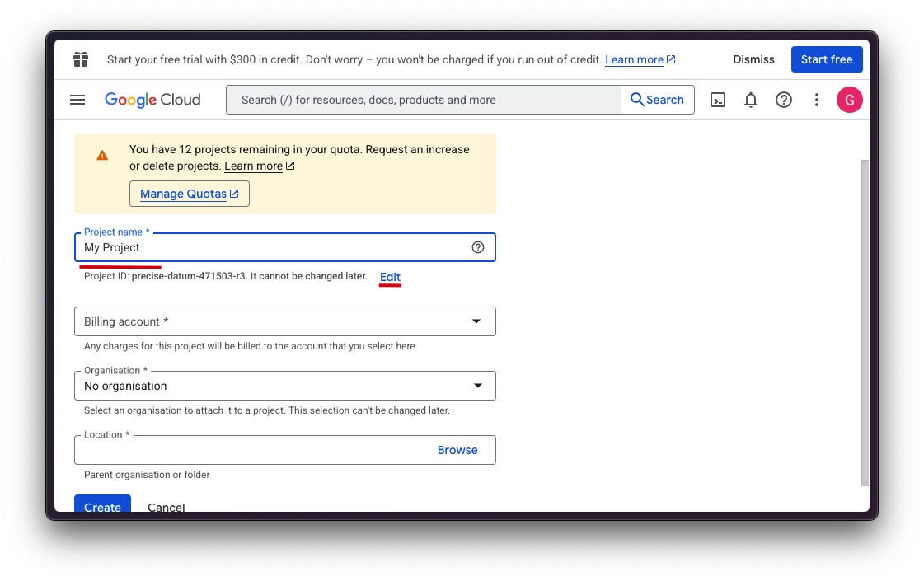Viewport: 924px width, 581px height.
Task: Browse for a project location
Action: click(x=457, y=450)
